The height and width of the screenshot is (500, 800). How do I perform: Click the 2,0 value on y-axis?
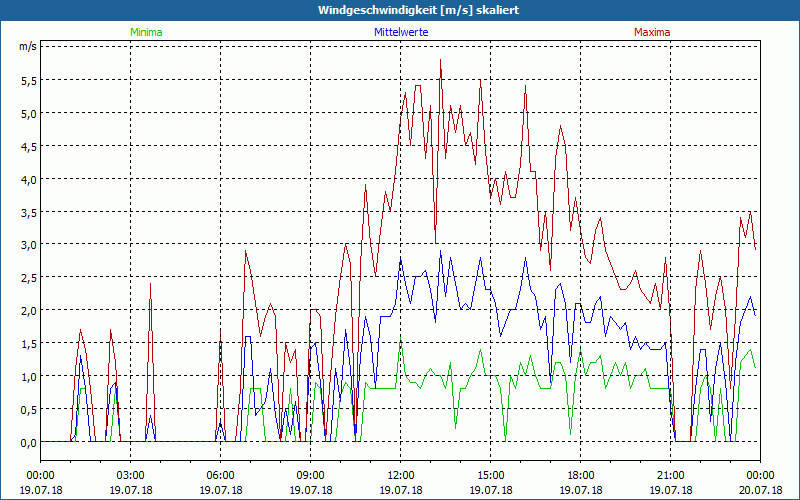tap(28, 311)
